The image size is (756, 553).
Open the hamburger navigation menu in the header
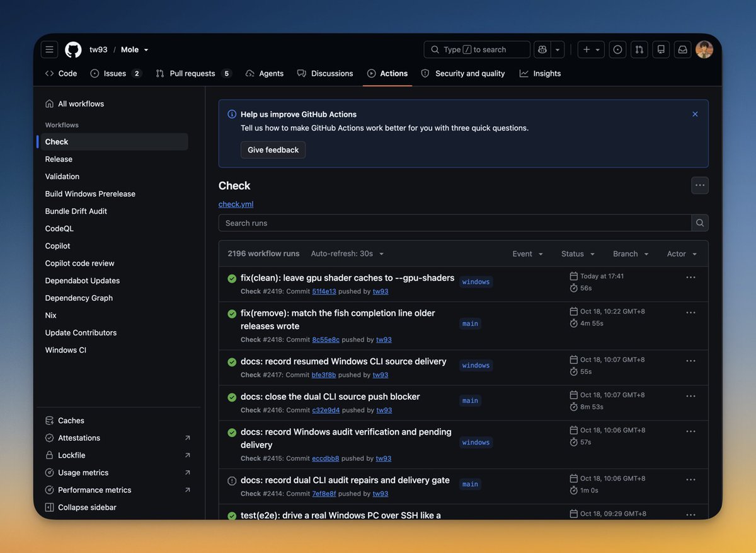49,50
